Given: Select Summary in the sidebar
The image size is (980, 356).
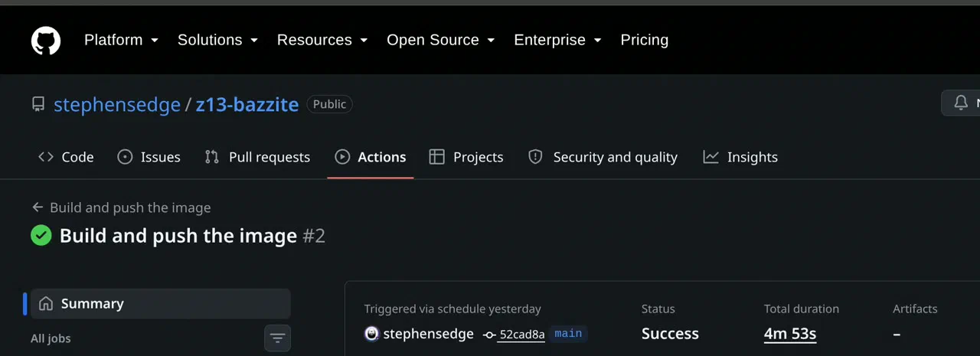Looking at the screenshot, I should 160,303.
